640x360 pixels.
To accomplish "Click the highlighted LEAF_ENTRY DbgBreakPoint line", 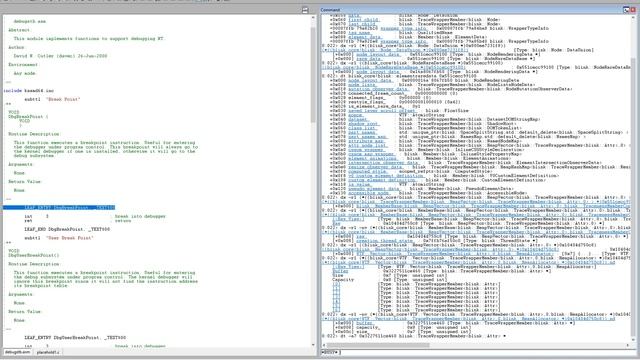I will point(59,207).
